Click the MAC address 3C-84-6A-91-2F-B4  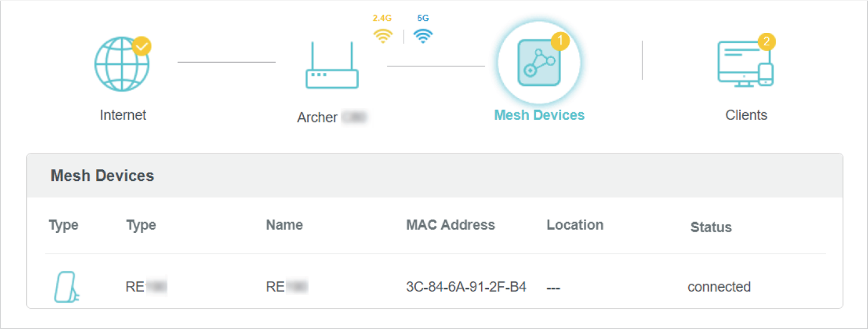pos(466,287)
